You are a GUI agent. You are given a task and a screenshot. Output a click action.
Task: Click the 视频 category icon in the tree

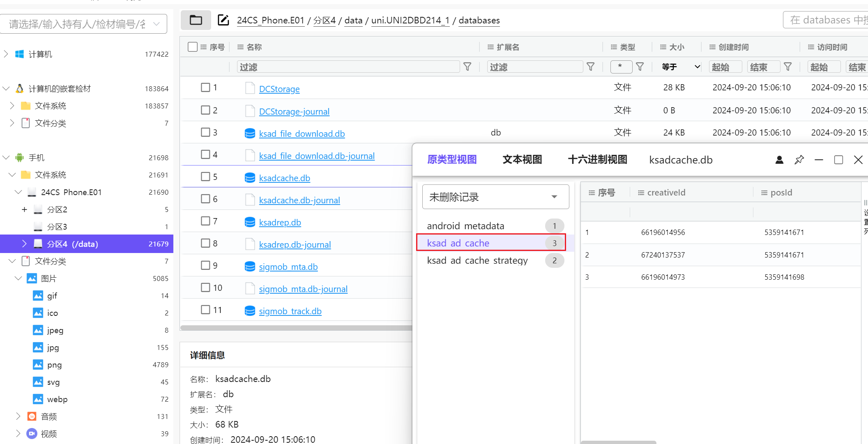(32, 434)
